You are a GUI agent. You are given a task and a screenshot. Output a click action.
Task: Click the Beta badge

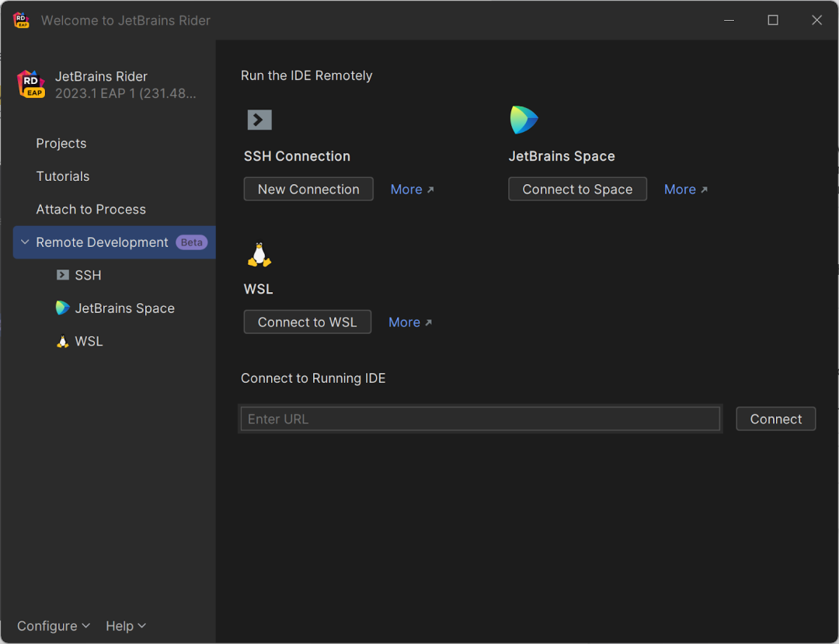coord(192,242)
